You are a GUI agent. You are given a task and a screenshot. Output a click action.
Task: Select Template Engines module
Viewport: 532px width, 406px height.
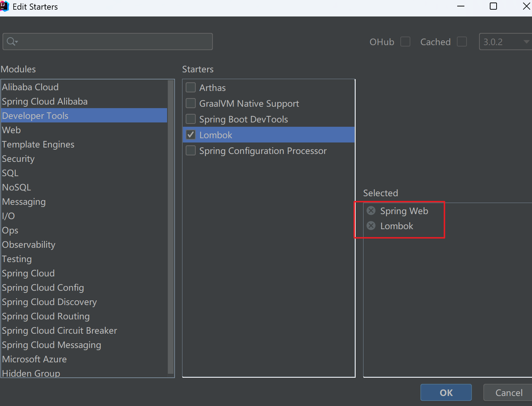pos(84,144)
